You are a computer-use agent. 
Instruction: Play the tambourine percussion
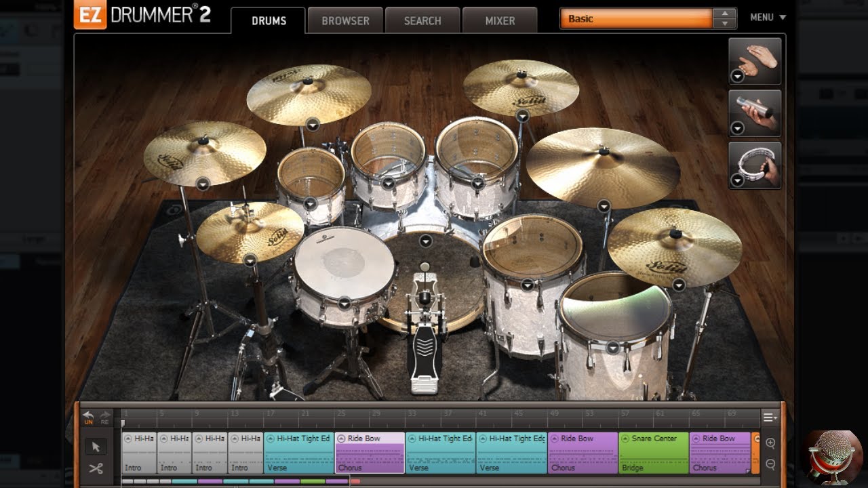[755, 165]
